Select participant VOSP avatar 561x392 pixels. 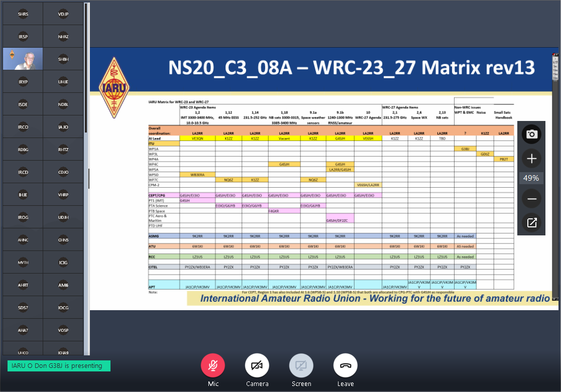(63, 330)
